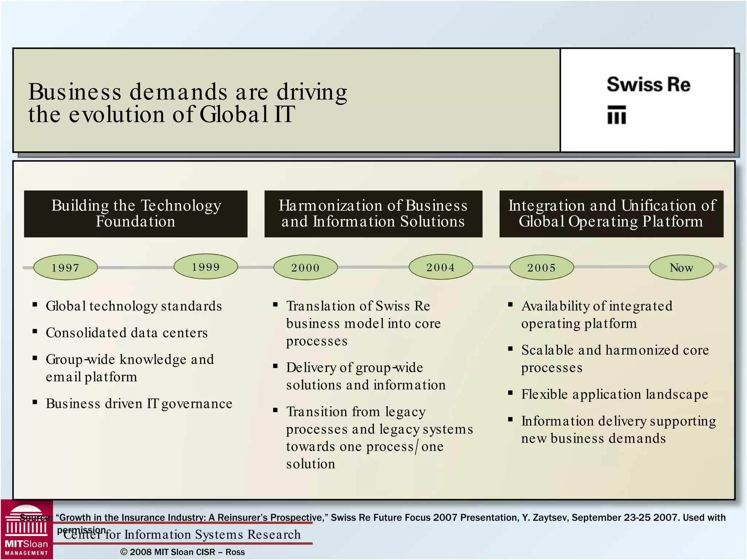Select the 1999 timeline marker
Screen dimensions: 747x560
point(206,267)
